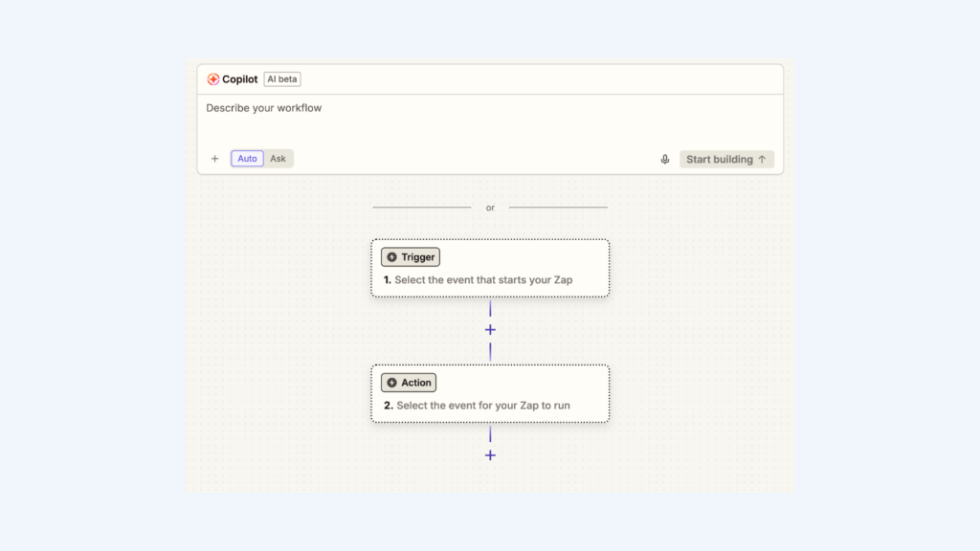This screenshot has height=551, width=980.
Task: Click the AI beta badge
Action: coord(282,79)
